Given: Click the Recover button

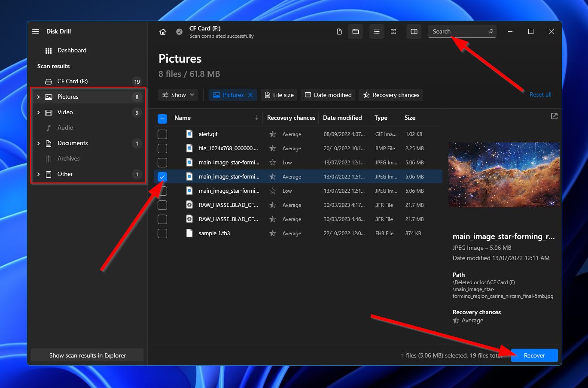Looking at the screenshot, I should (534, 355).
